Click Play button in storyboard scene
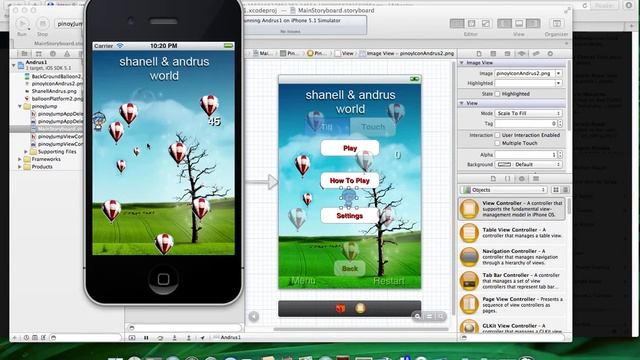This screenshot has width=640, height=360. 350,148
